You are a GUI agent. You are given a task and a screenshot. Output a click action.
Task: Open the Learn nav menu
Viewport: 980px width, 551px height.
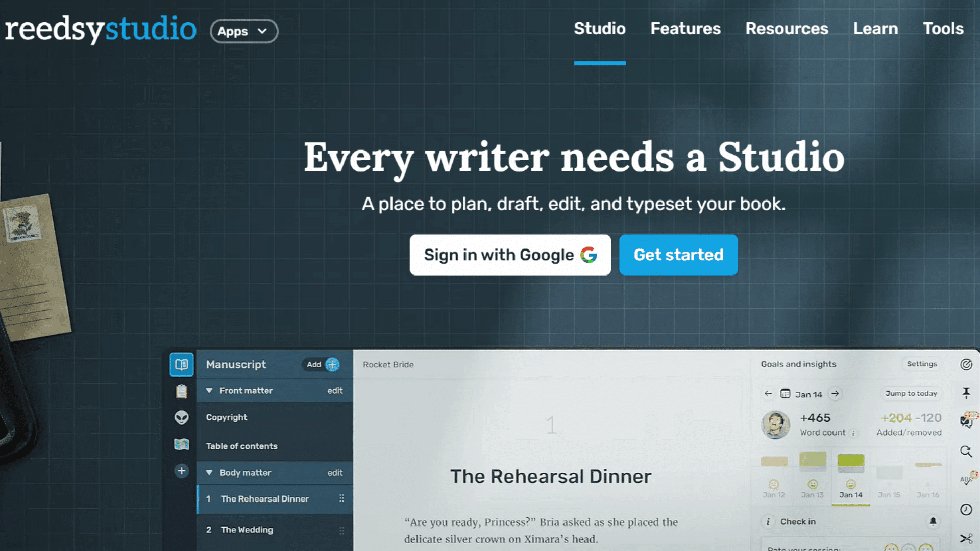[875, 29]
